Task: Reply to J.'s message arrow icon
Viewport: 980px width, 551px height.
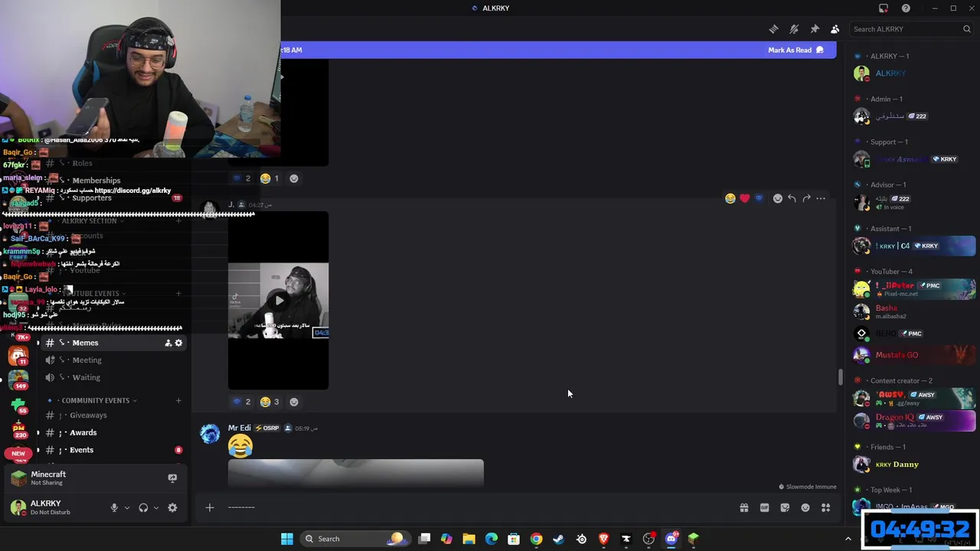Action: coord(792,198)
